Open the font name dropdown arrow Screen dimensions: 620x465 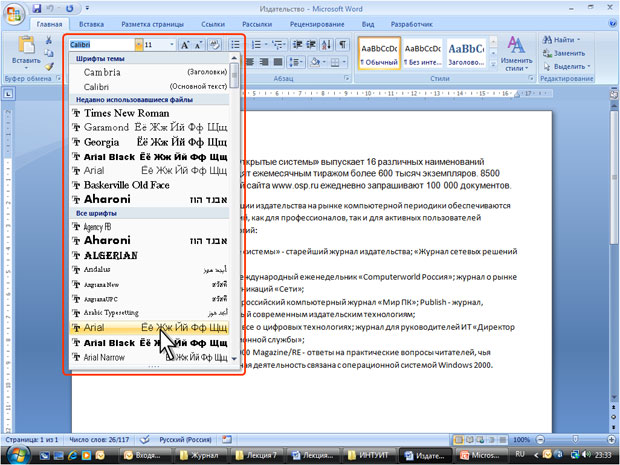pyautogui.click(x=138, y=45)
